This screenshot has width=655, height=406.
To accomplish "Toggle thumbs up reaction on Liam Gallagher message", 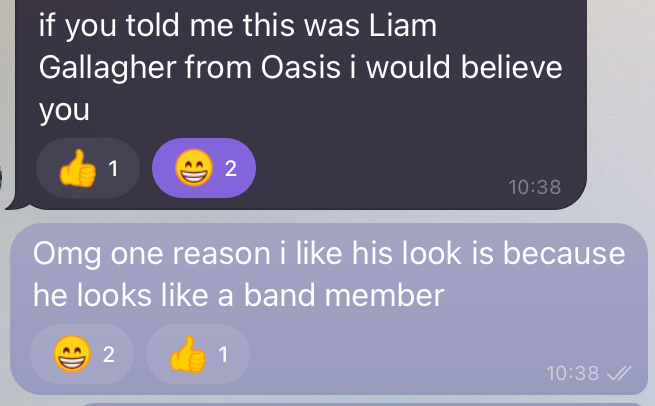I will coord(88,168).
